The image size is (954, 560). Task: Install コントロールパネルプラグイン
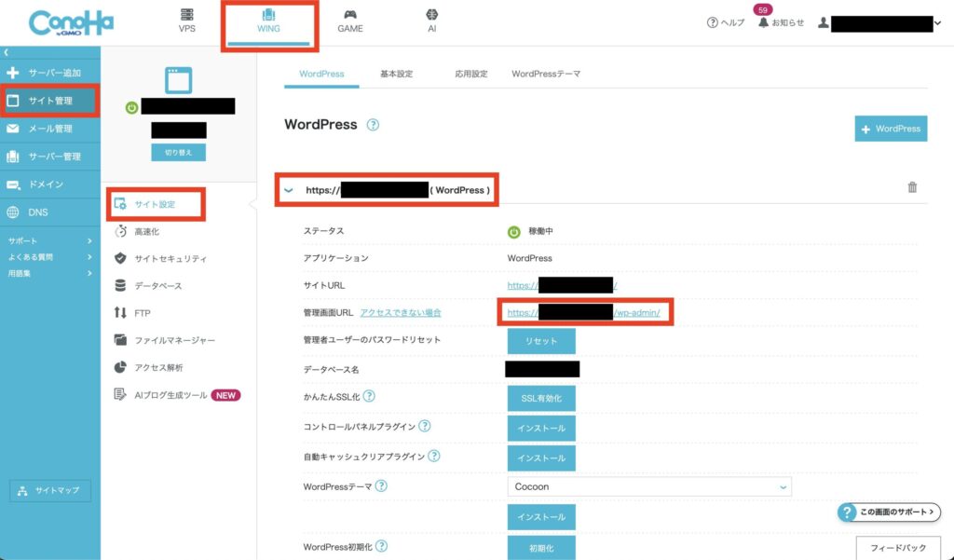pyautogui.click(x=541, y=429)
